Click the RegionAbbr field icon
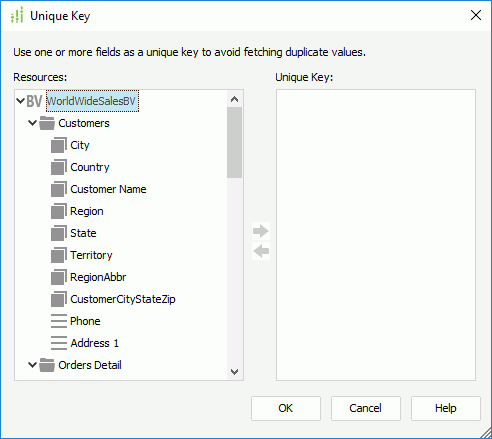The image size is (492, 439). 59,277
